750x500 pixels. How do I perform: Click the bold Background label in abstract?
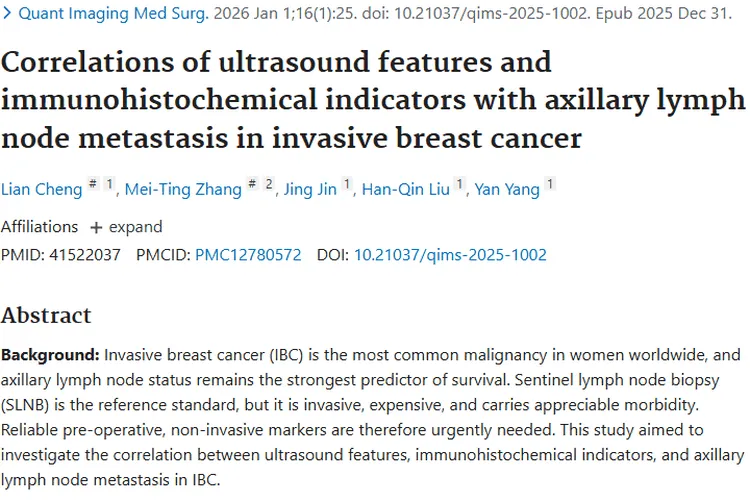coord(50,355)
